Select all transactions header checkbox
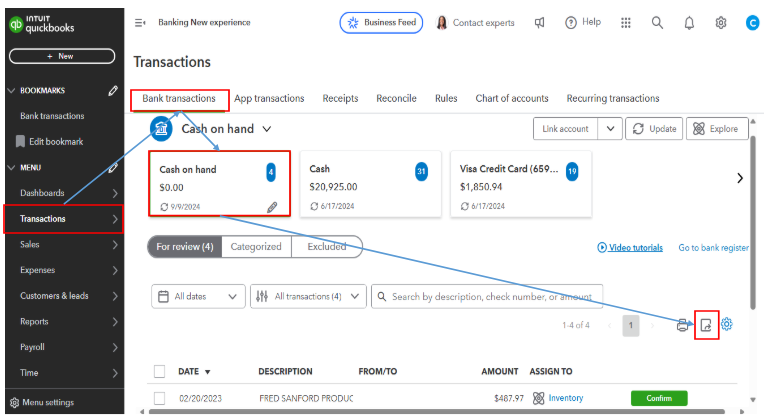 (x=160, y=372)
